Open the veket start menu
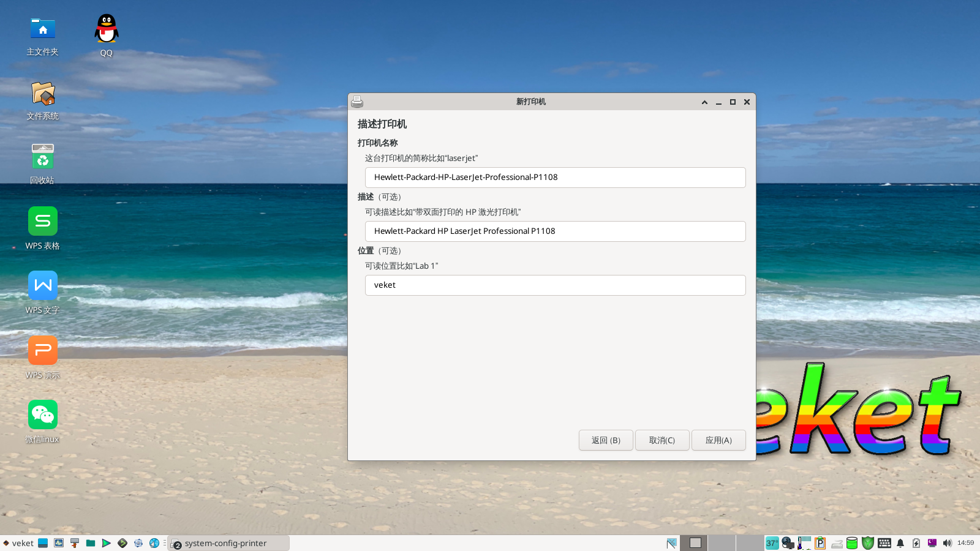Image resolution: width=980 pixels, height=551 pixels. [18, 543]
